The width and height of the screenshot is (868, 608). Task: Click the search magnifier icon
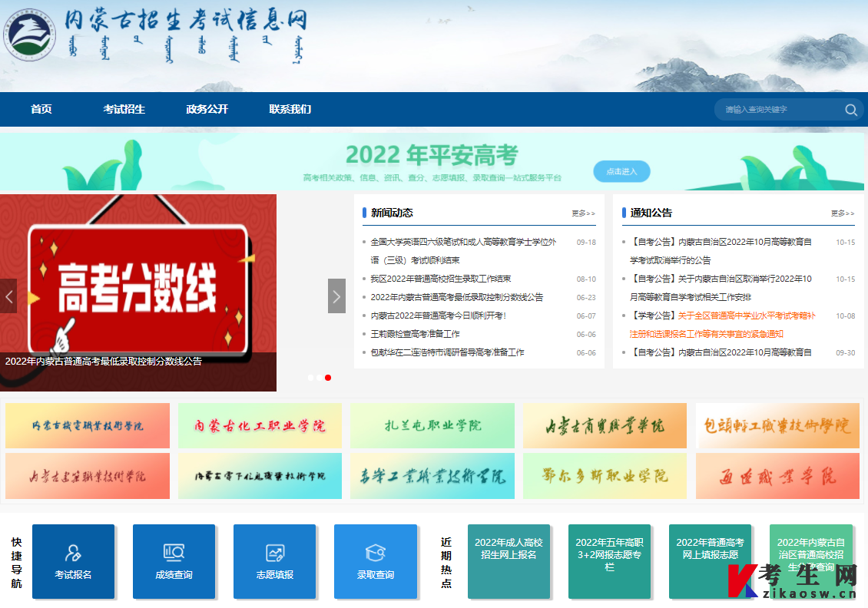point(851,110)
